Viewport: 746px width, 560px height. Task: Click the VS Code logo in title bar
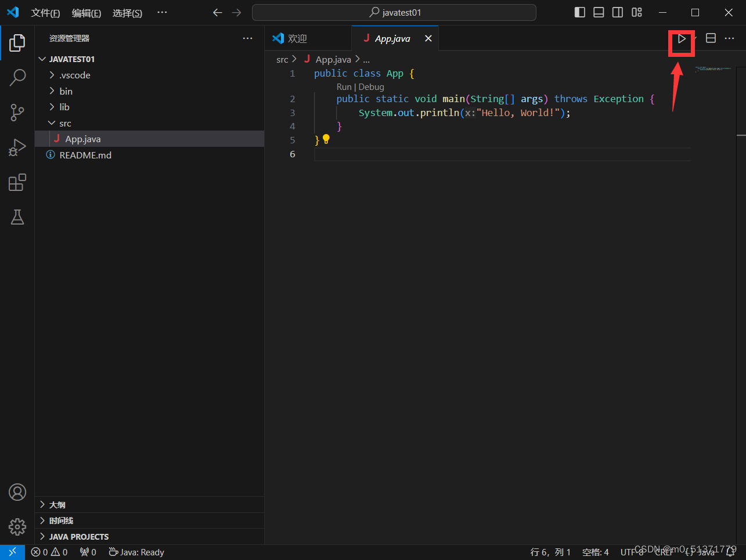click(x=13, y=12)
